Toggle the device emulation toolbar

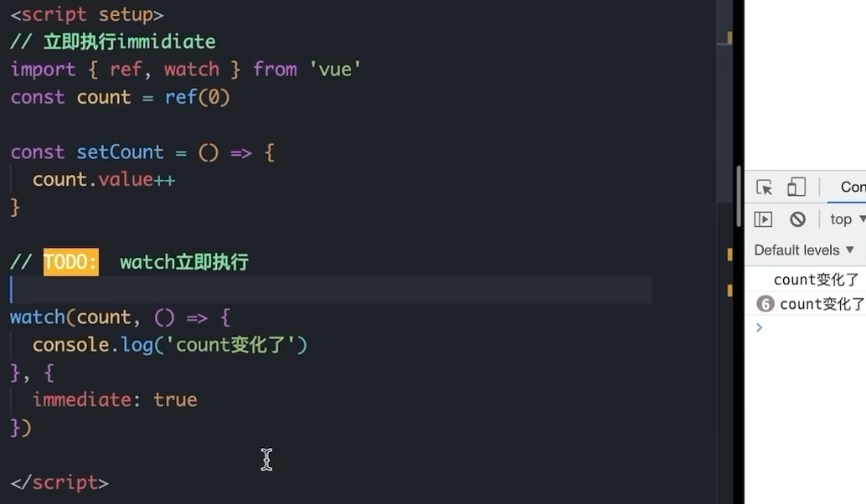pyautogui.click(x=796, y=187)
